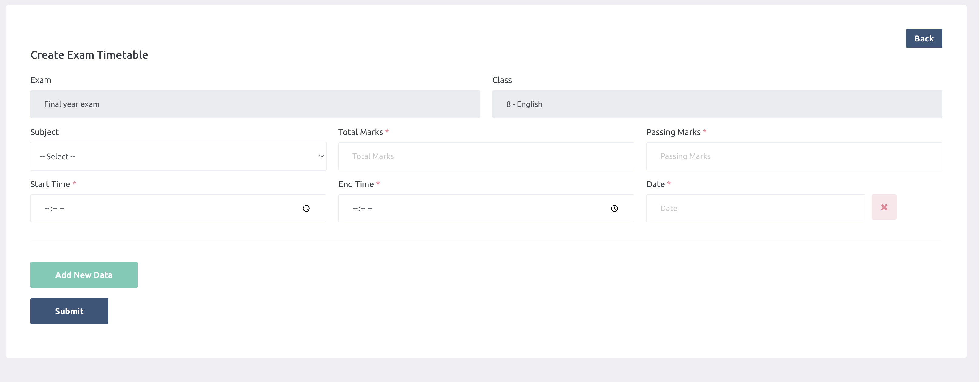
Task: Click inside the Start Time field
Action: point(152,208)
